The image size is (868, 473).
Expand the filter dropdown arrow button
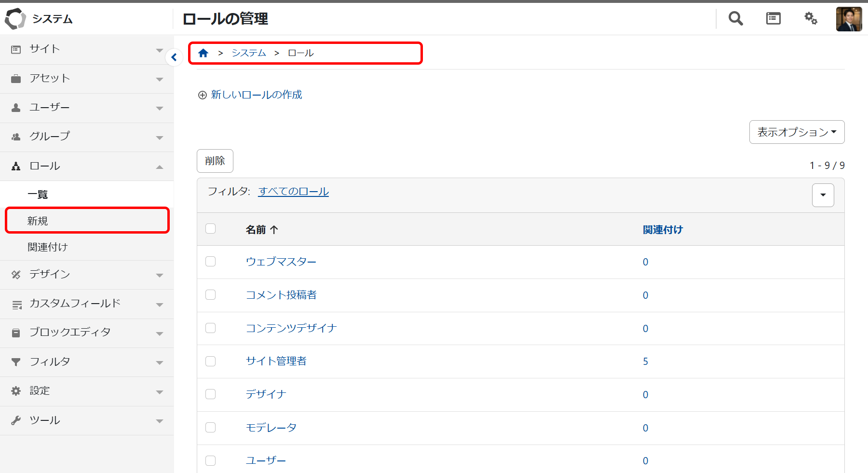coord(823,195)
